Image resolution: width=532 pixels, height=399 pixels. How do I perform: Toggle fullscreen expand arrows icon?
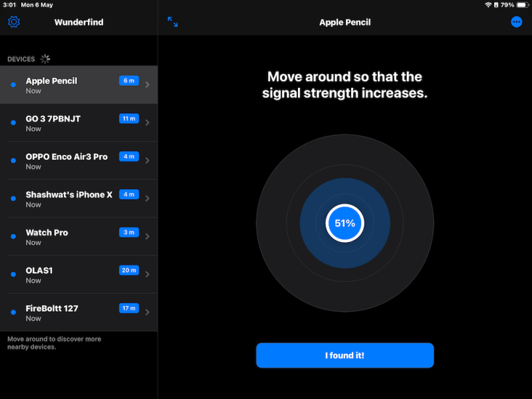173,22
